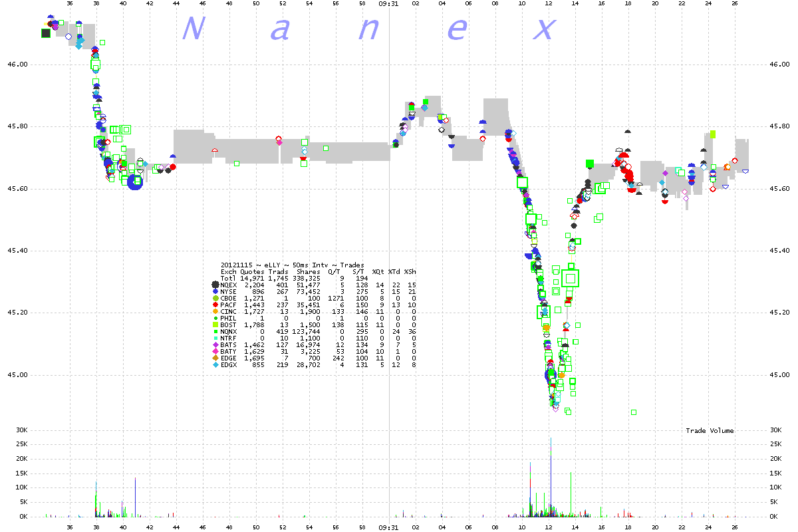Click NYSE shares value 73,452

(309, 291)
